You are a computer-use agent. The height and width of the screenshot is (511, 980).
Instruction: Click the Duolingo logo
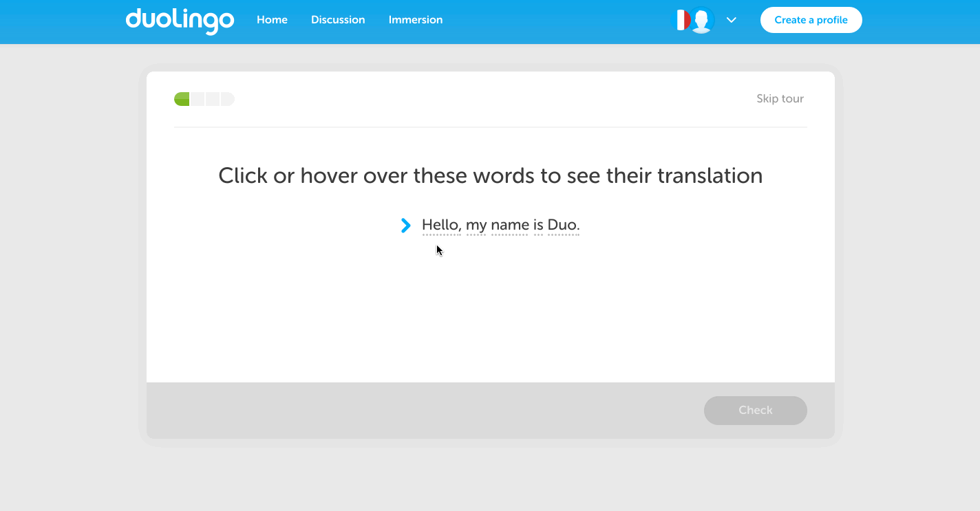point(180,21)
